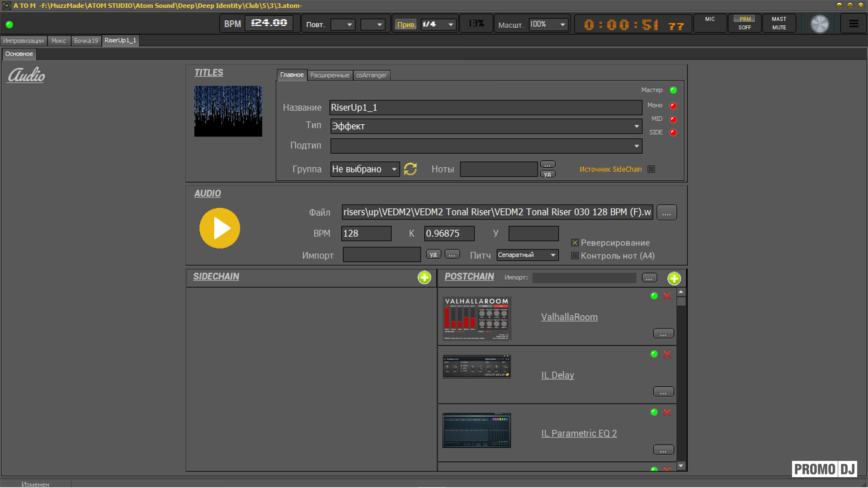Click the MAST MUTE button

click(x=778, y=23)
